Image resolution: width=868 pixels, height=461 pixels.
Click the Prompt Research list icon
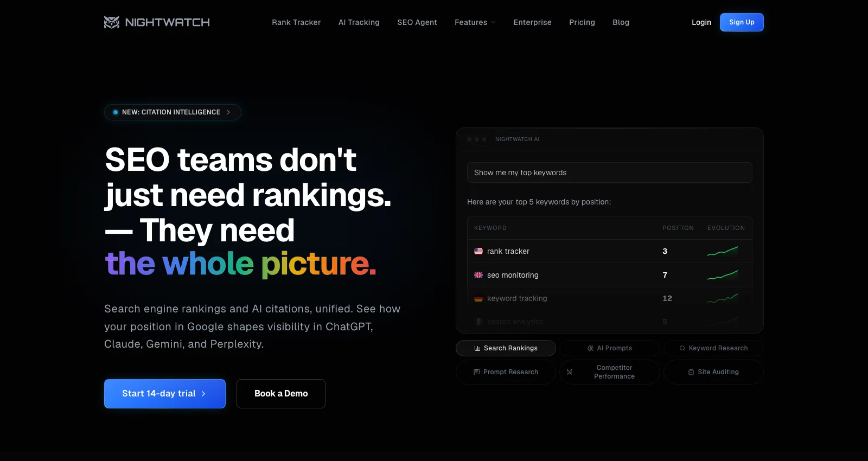click(477, 372)
